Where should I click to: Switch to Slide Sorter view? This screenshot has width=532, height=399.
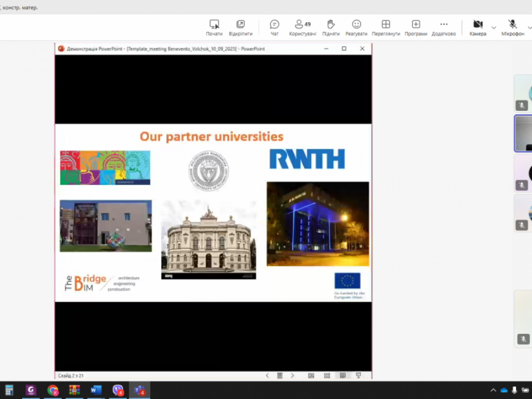pyautogui.click(x=327, y=376)
